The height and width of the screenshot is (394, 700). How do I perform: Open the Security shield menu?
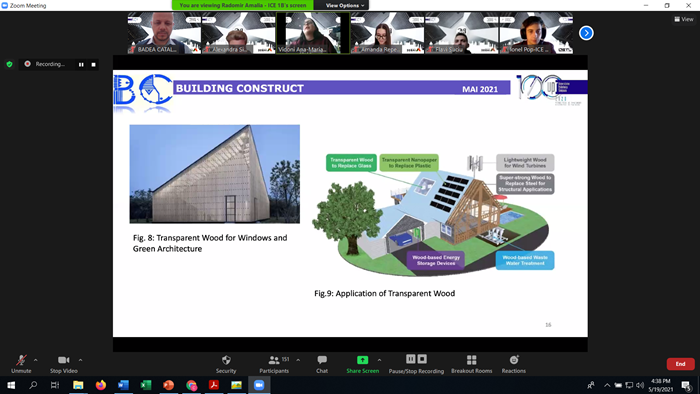[226, 364]
